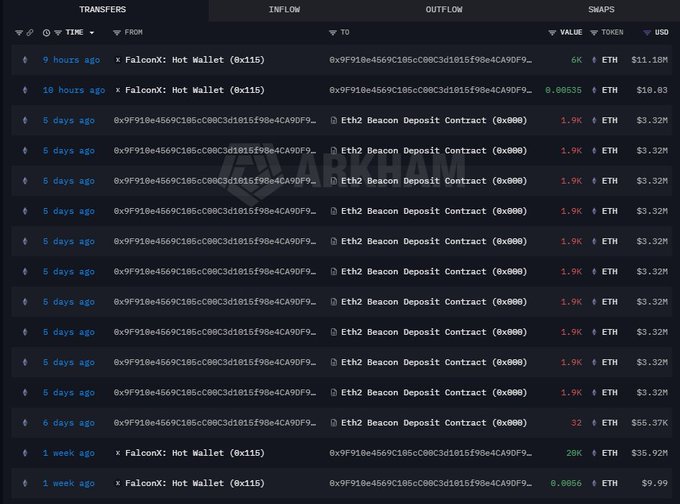
Task: Click FalconX logo icon in $9.99 row
Action: tap(118, 483)
